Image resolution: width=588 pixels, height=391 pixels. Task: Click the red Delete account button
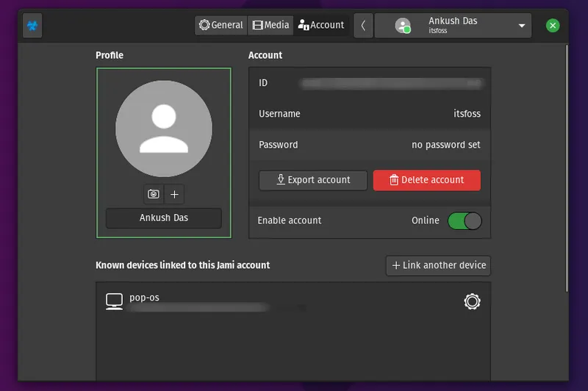(426, 180)
